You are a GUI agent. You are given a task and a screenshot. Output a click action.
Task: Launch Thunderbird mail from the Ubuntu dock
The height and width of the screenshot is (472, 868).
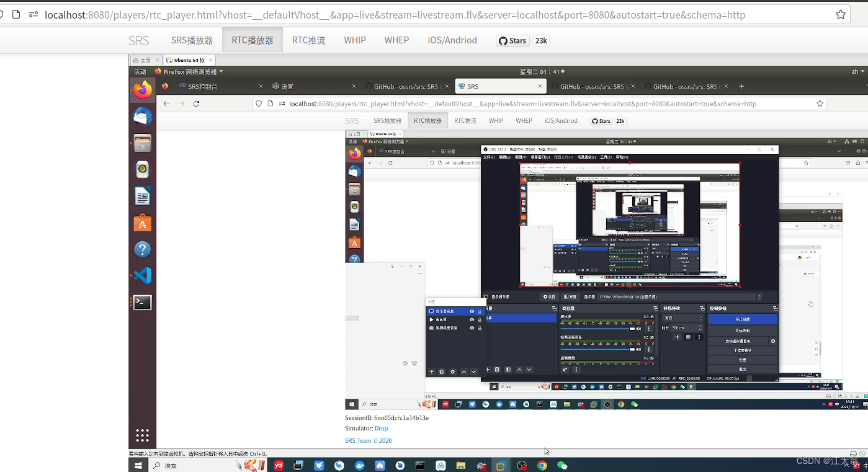(143, 116)
